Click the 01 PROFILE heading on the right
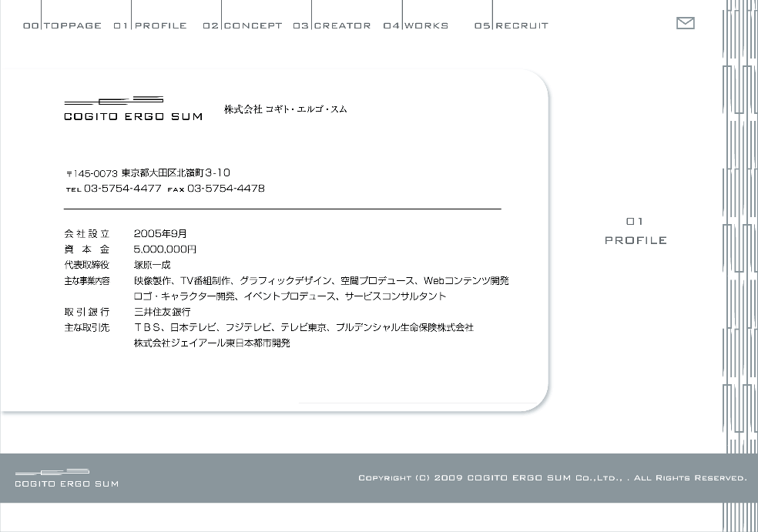This screenshot has height=532, width=758. 636,231
